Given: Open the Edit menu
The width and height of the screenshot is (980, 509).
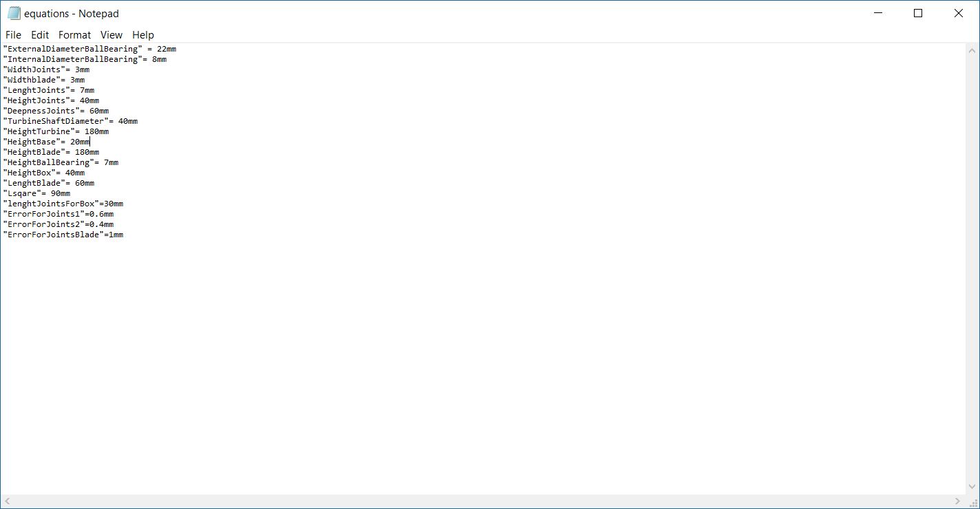Looking at the screenshot, I should coord(40,35).
